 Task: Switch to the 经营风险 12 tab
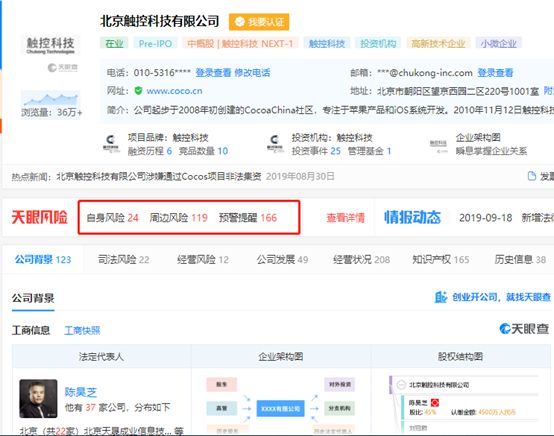tap(203, 259)
